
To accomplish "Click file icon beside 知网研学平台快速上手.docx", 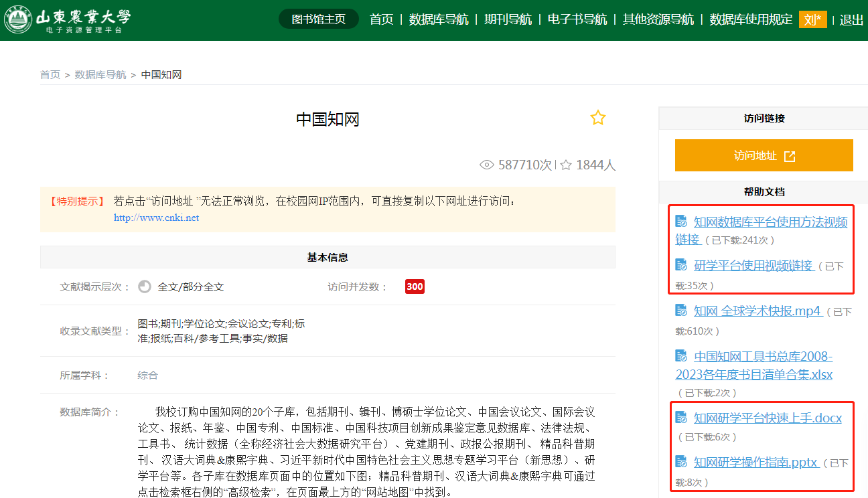I will (682, 418).
